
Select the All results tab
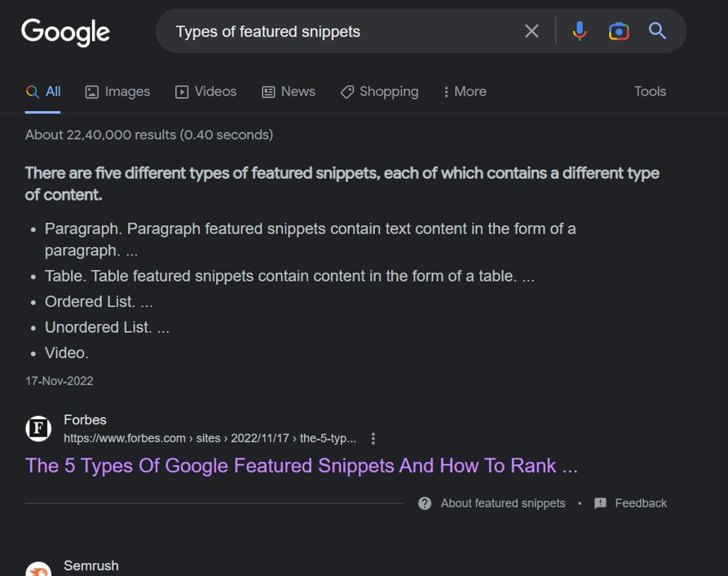[x=42, y=92]
